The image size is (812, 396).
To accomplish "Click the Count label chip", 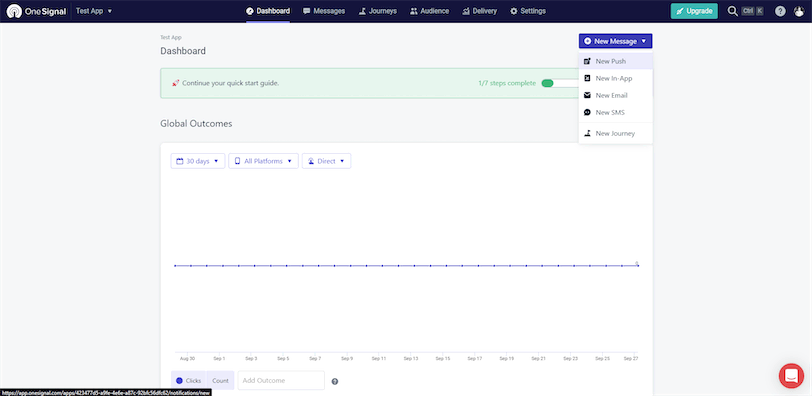I will 221,380.
